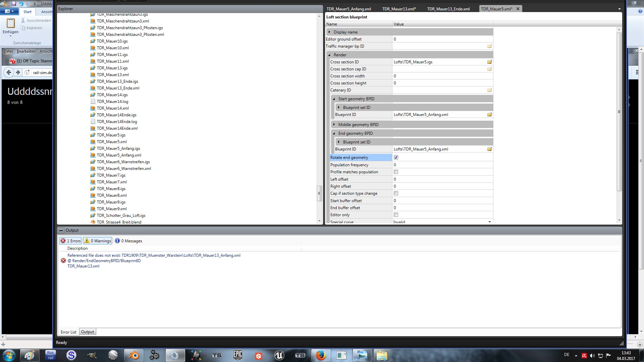Uncheck Rotate end geometry checkbox
Image resolution: width=644 pixels, height=362 pixels.
pos(396,158)
